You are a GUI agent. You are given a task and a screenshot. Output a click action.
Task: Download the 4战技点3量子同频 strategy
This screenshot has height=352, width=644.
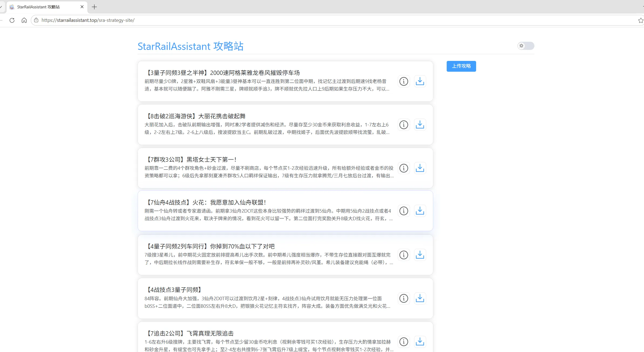click(x=420, y=298)
